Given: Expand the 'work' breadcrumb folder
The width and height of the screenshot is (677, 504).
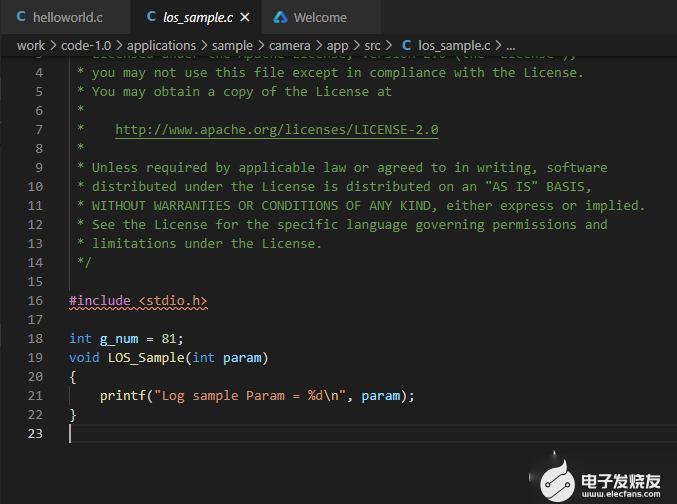Looking at the screenshot, I should (30, 45).
